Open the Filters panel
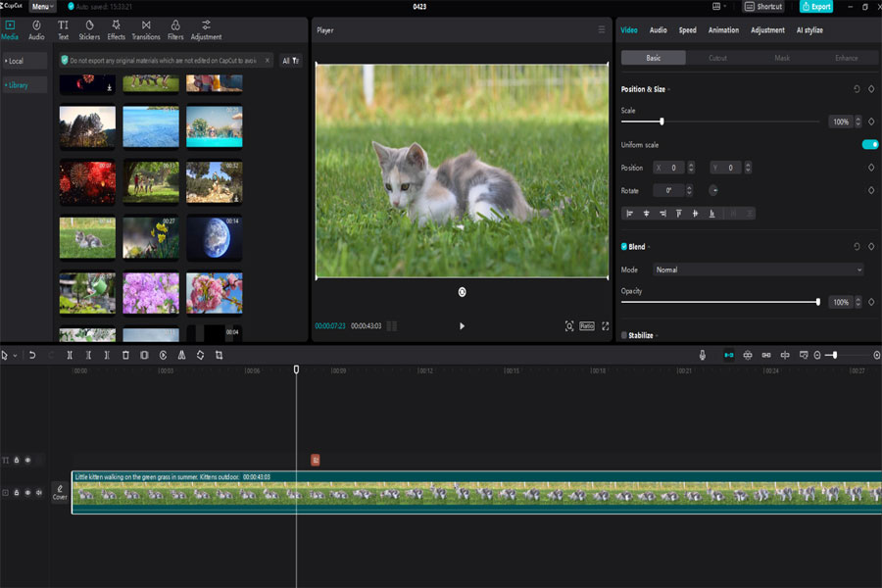This screenshot has height=588, width=882. click(x=175, y=30)
